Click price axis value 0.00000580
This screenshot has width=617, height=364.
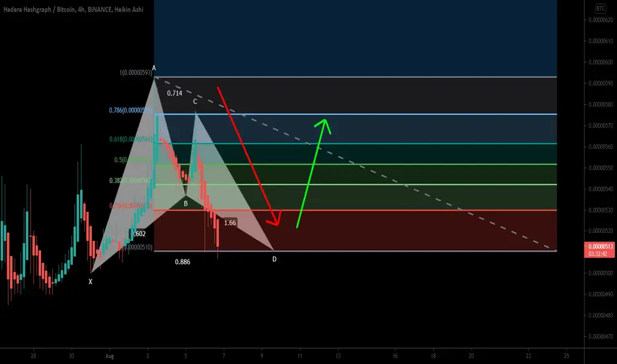pos(601,105)
